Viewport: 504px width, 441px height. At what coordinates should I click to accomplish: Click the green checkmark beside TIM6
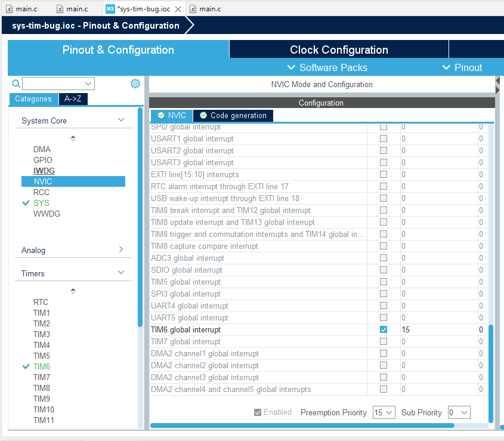point(26,366)
